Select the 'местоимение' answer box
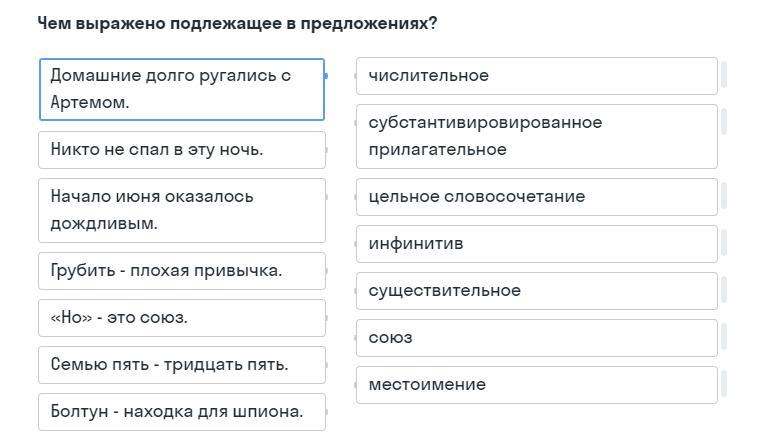 point(537,385)
